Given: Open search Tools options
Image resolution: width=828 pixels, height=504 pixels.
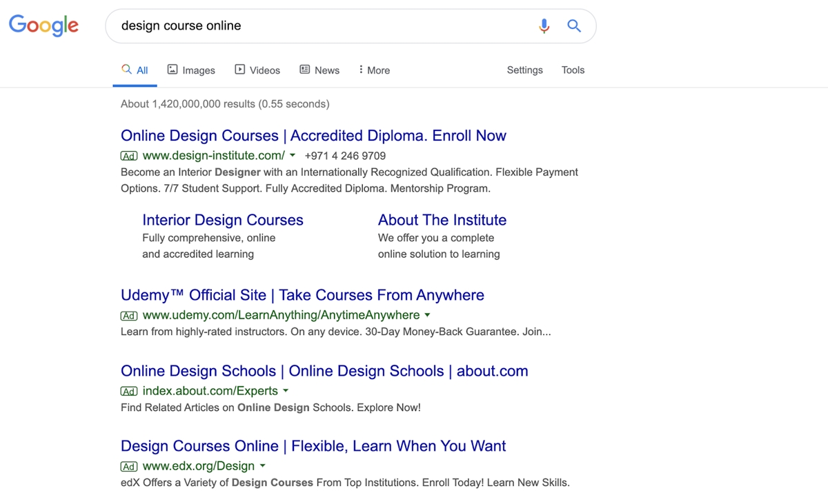Looking at the screenshot, I should (x=573, y=70).
